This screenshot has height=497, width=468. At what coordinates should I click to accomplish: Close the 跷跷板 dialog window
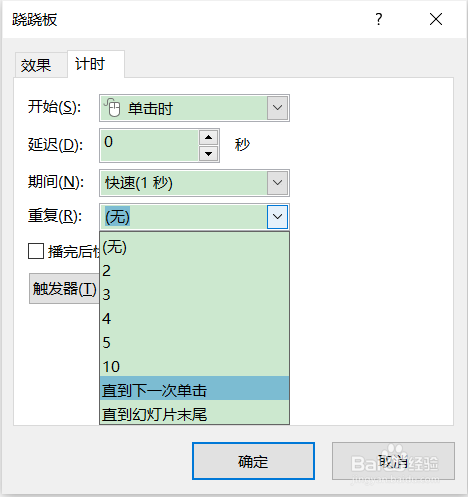[436, 19]
